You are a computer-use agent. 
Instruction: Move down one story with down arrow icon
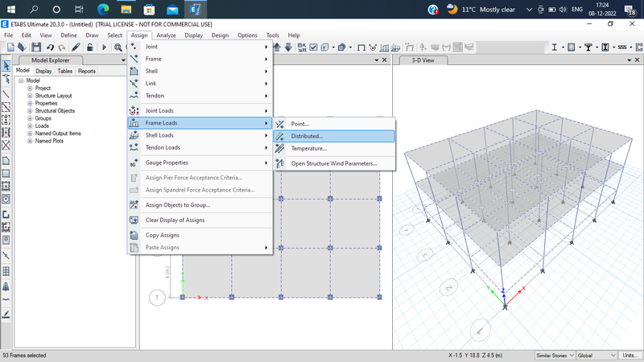click(288, 47)
